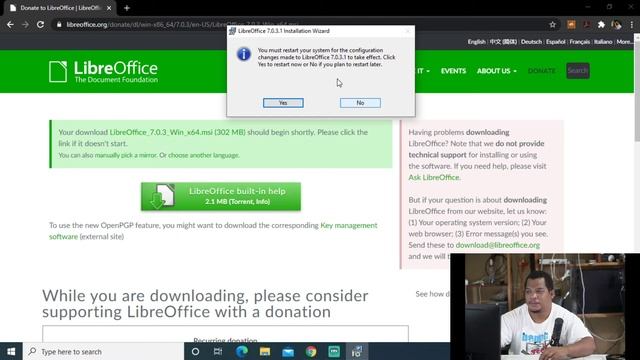Download LibreOffice built-in help
The image size is (640, 360).
click(x=221, y=196)
